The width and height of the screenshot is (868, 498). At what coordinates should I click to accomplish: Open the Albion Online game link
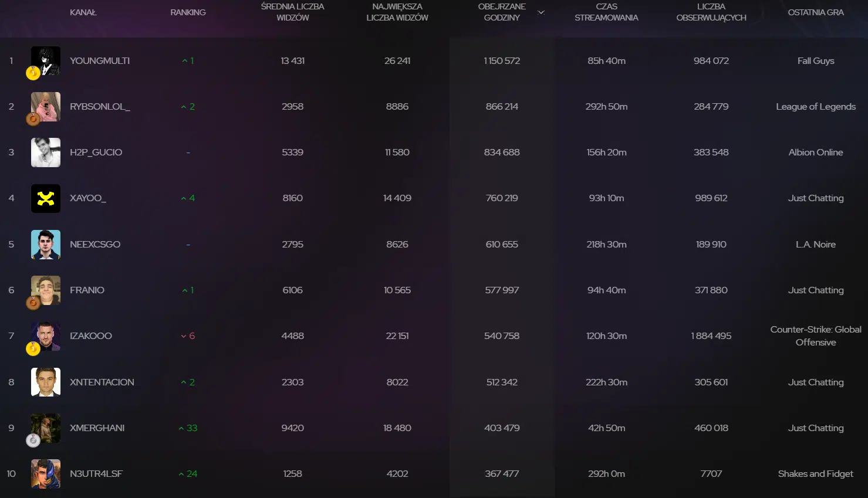pos(816,153)
